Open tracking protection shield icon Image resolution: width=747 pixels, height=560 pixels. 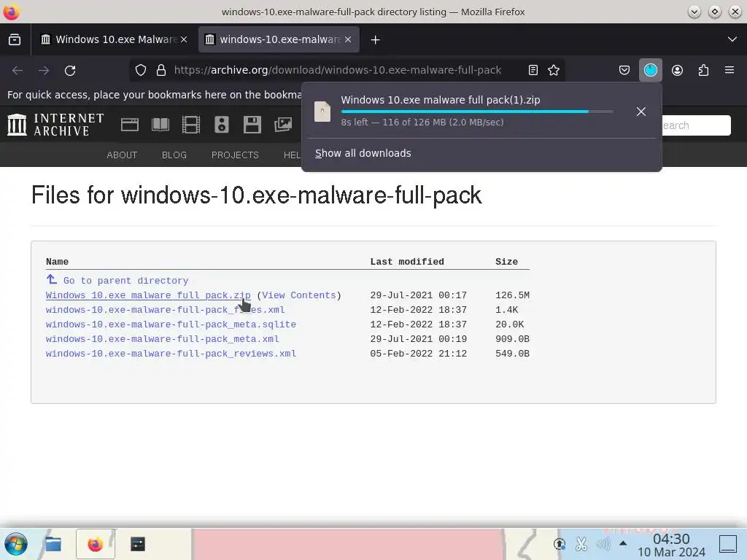pos(141,71)
